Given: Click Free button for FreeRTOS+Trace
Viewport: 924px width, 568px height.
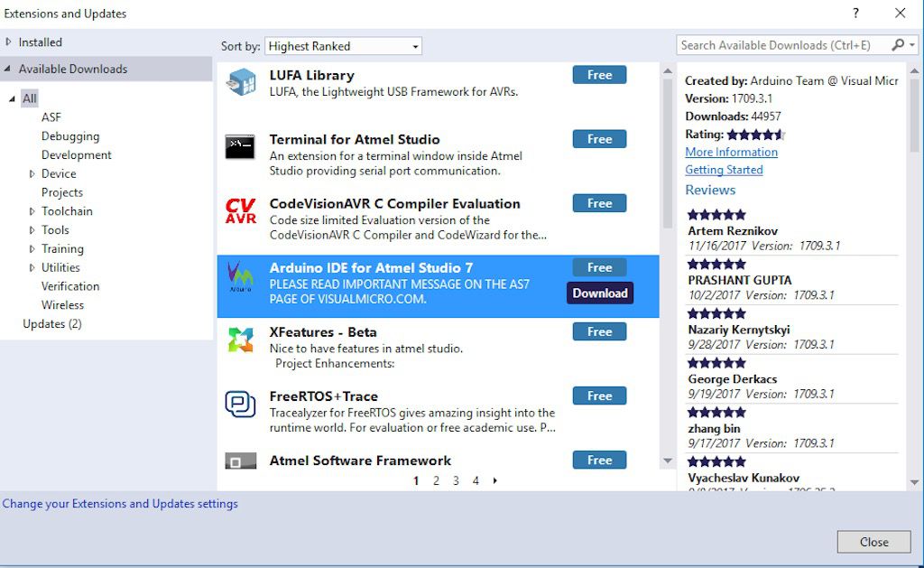Looking at the screenshot, I should (x=599, y=396).
